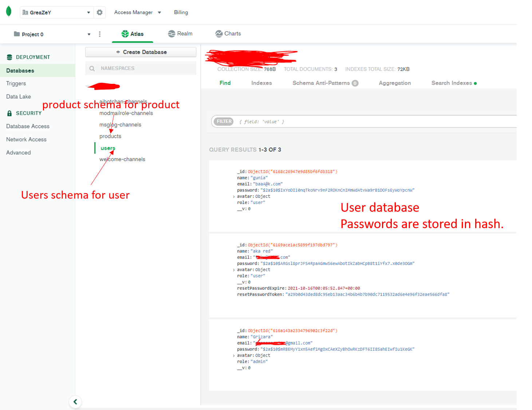The image size is (532, 410).
Task: Open the Project 0 project selector
Action: (x=52, y=34)
